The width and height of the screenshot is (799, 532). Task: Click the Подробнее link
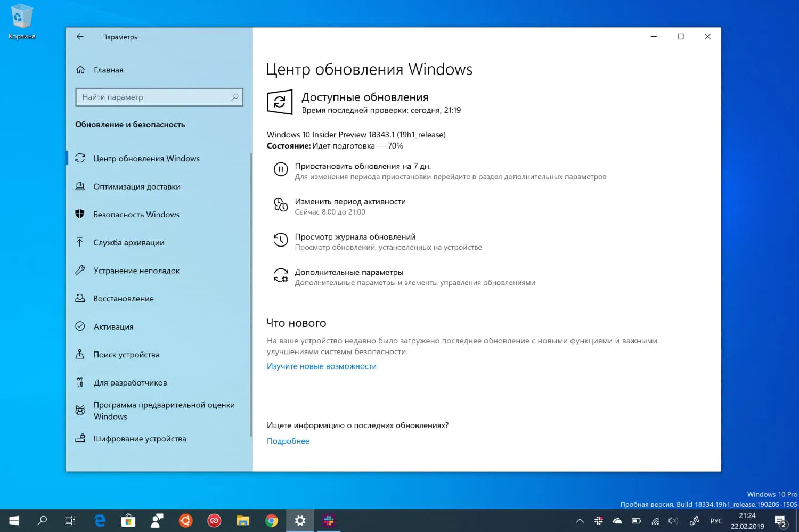pos(288,441)
